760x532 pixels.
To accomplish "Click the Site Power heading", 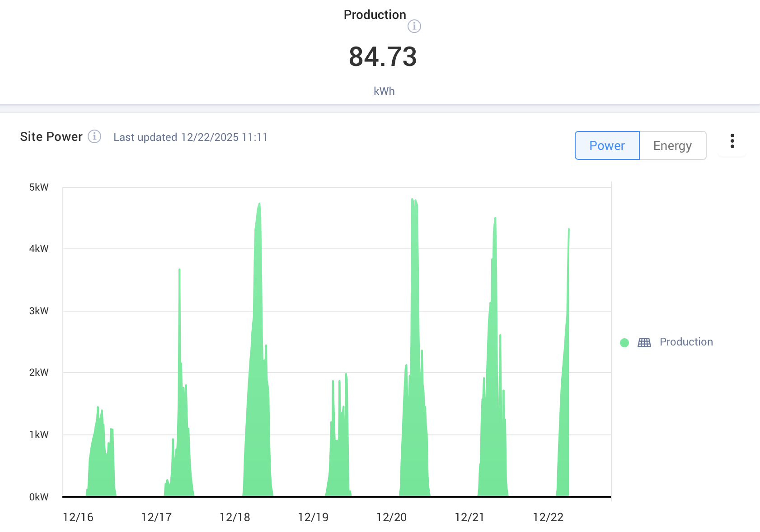I will (x=51, y=137).
